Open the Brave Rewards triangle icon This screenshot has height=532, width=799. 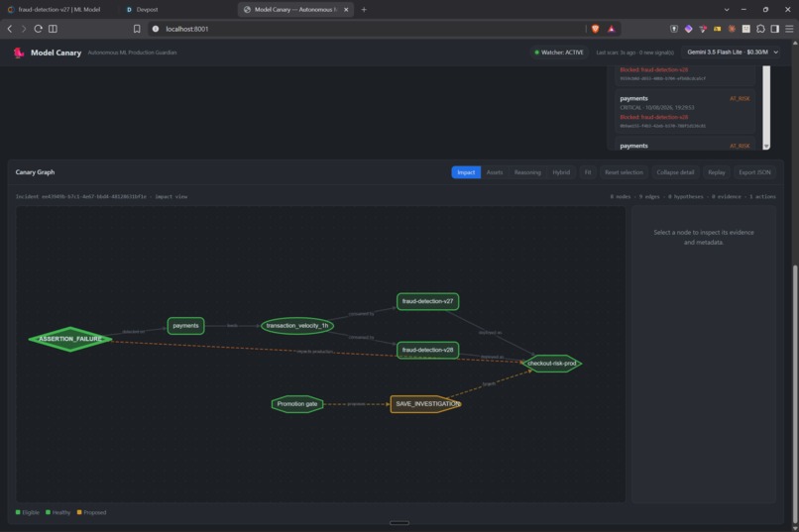point(612,29)
